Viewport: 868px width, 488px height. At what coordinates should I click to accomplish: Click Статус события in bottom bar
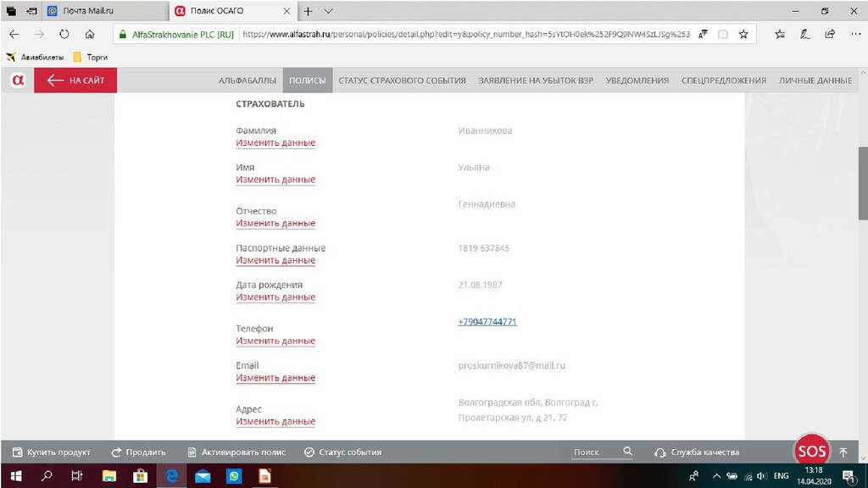tap(343, 452)
